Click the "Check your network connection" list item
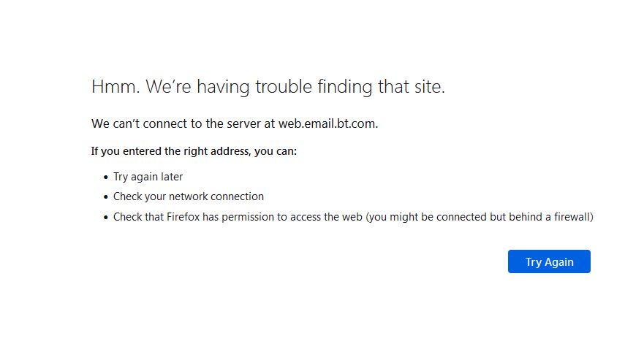 tap(188, 196)
